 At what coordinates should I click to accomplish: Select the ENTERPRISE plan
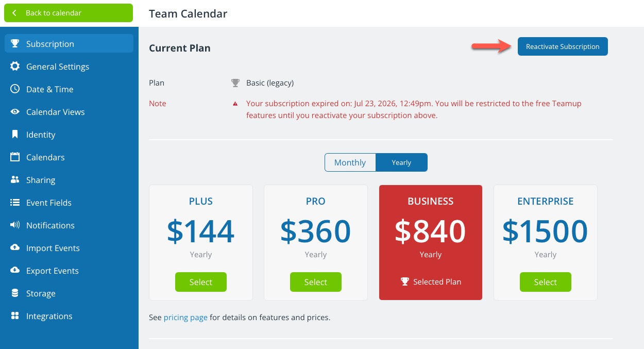click(x=546, y=282)
